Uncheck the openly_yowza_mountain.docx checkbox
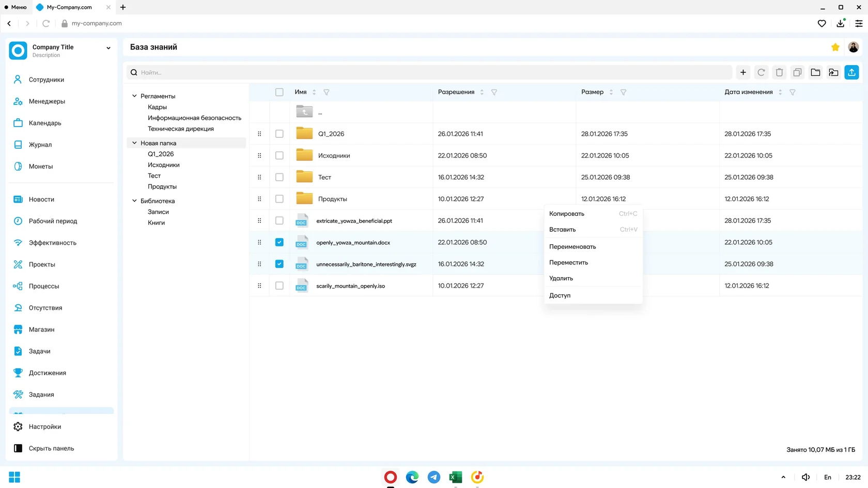868x488 pixels. 280,242
